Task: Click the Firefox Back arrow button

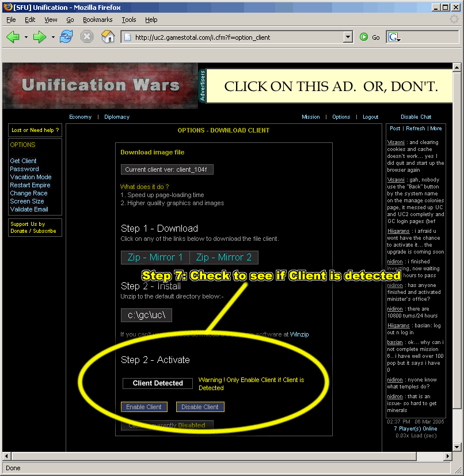Action: point(13,37)
